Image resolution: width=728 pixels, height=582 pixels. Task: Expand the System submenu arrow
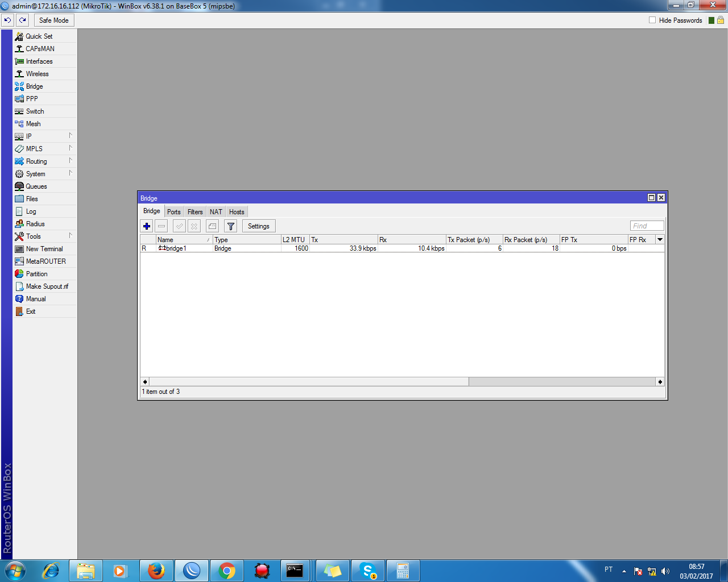(71, 173)
